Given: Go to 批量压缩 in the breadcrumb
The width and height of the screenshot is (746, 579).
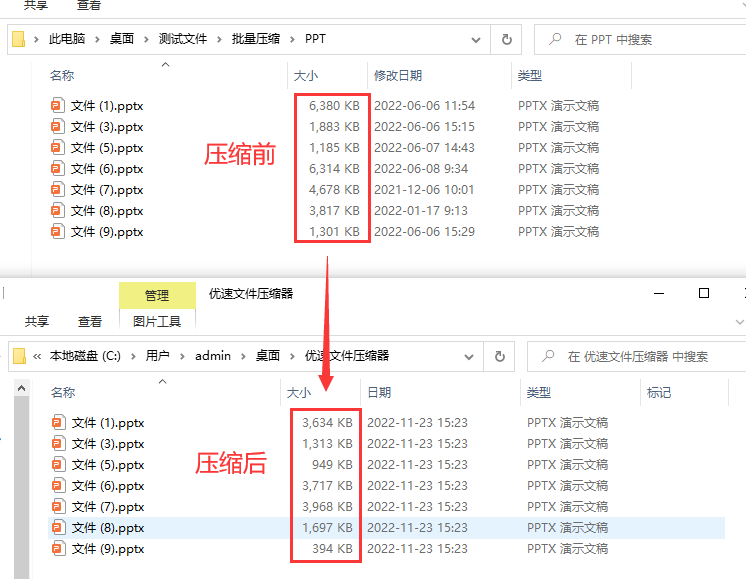Looking at the screenshot, I should (x=256, y=39).
